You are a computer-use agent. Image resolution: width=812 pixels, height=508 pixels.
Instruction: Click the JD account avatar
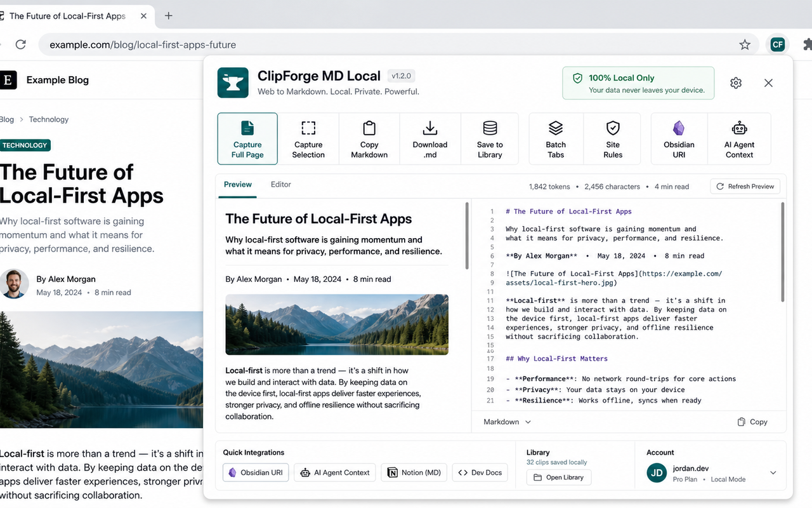(x=657, y=473)
